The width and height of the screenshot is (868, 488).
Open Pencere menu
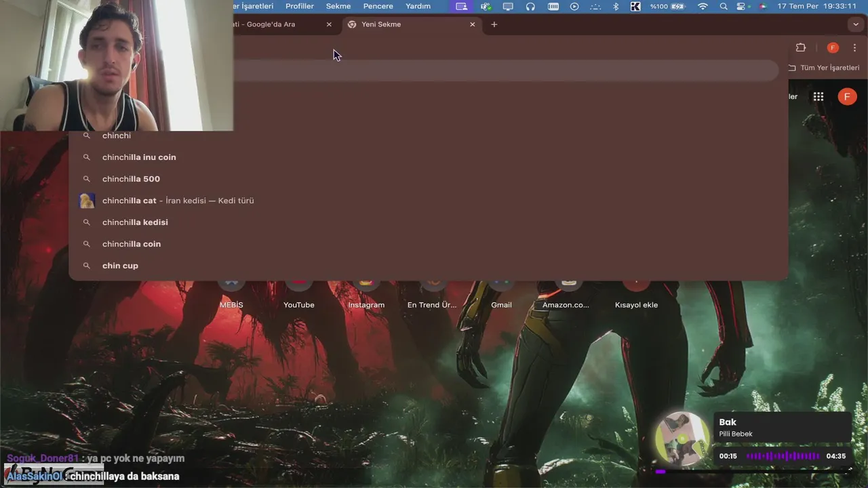378,6
